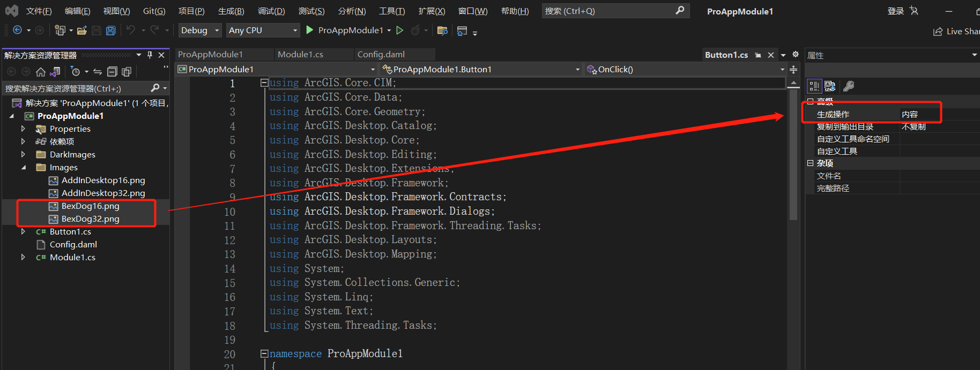980x370 pixels.
Task: Click the split editor window icon
Action: pyautogui.click(x=793, y=70)
